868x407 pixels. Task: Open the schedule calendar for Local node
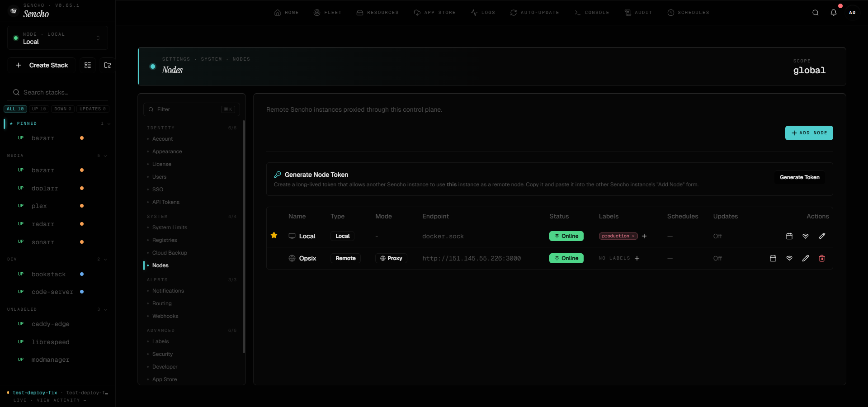789,236
